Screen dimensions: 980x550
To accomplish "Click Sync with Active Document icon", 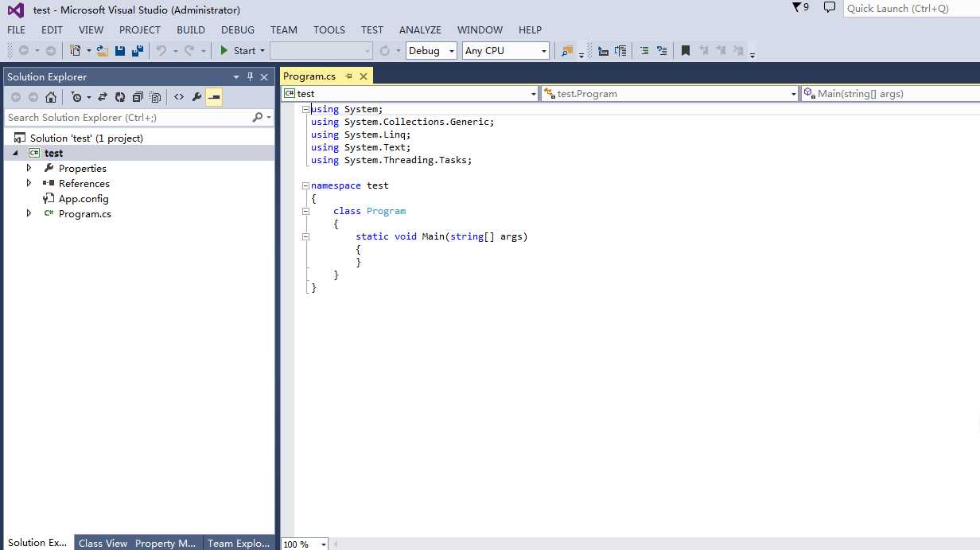I will [102, 97].
